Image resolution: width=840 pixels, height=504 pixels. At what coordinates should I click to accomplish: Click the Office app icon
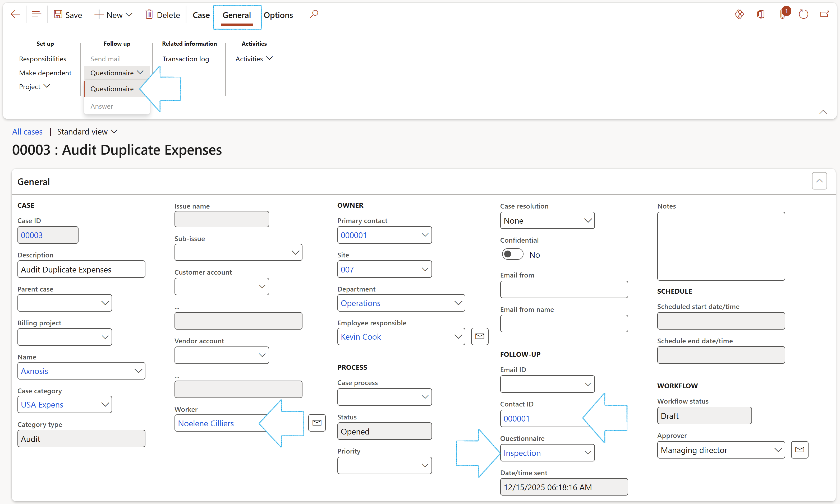coord(761,14)
